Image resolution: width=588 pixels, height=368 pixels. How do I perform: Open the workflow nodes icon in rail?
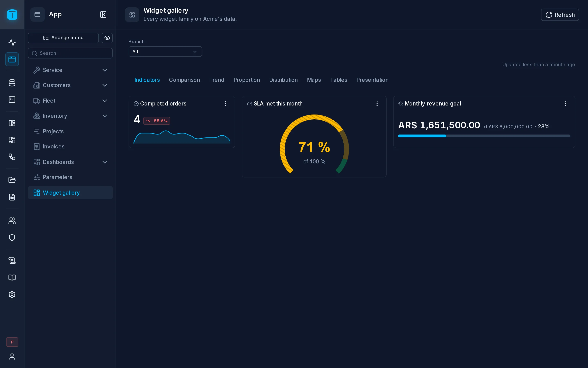[12, 157]
